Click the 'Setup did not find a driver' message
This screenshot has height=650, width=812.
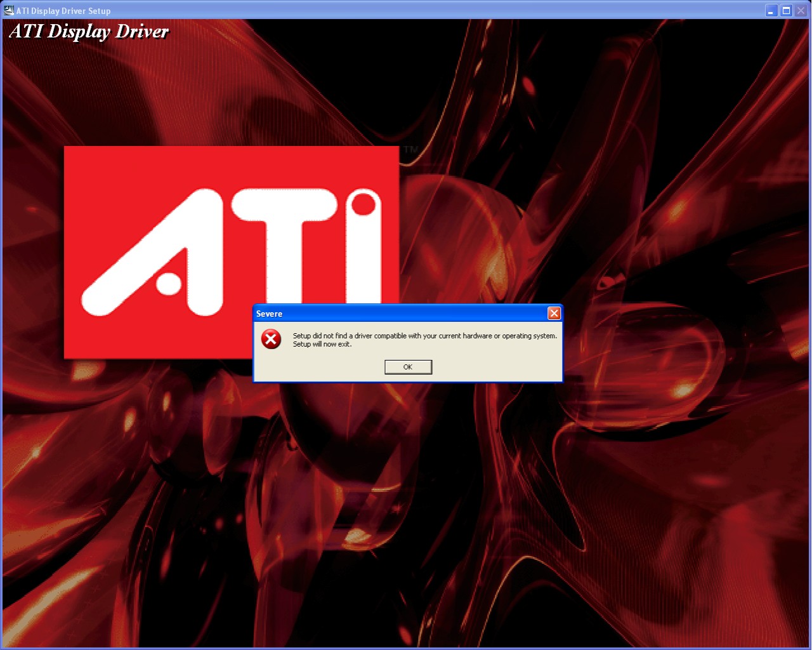(x=424, y=336)
